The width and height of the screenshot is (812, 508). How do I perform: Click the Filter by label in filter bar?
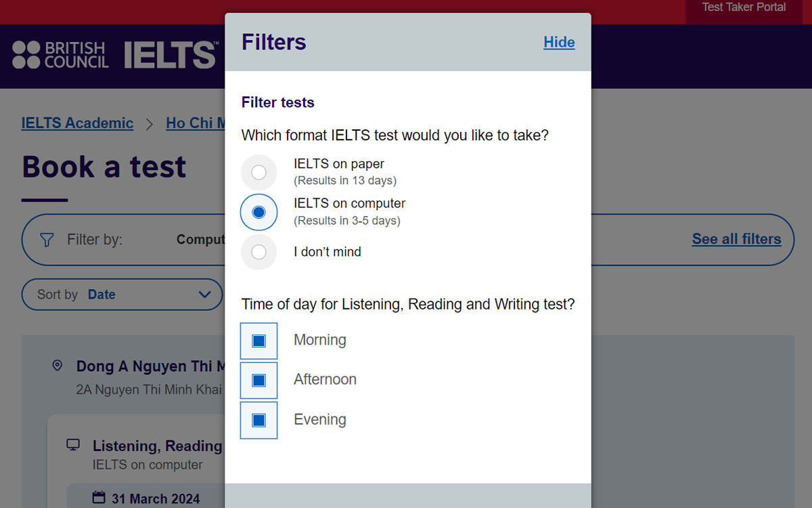click(95, 240)
